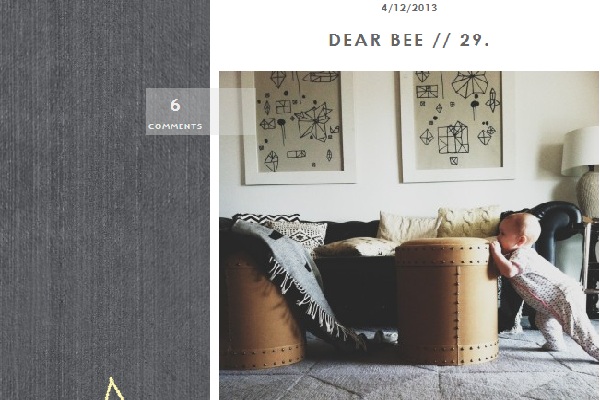The width and height of the screenshot is (600, 400).
Task: Click the left framed origami drawing
Action: [298, 126]
